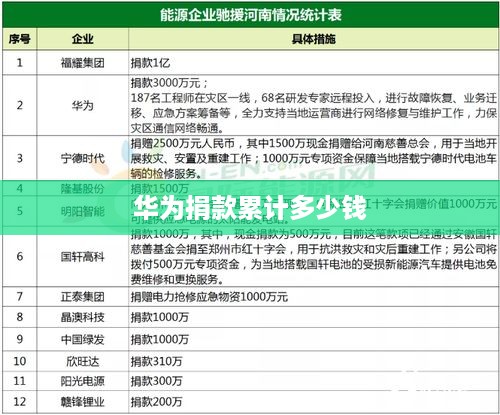Select company cell 宁德时代
The height and width of the screenshot is (415, 500).
pos(82,158)
